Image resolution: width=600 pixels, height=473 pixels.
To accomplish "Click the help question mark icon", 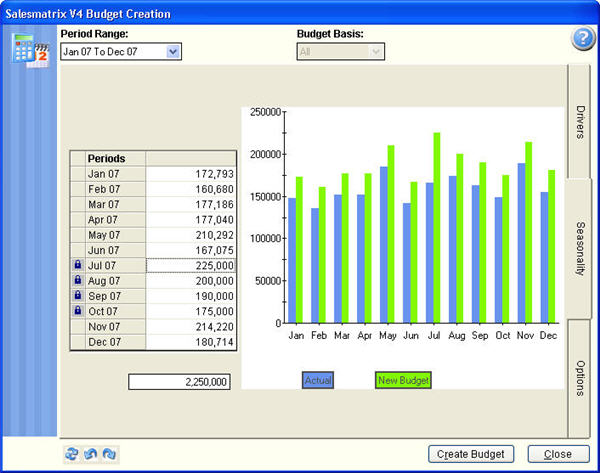I will pyautogui.click(x=582, y=38).
